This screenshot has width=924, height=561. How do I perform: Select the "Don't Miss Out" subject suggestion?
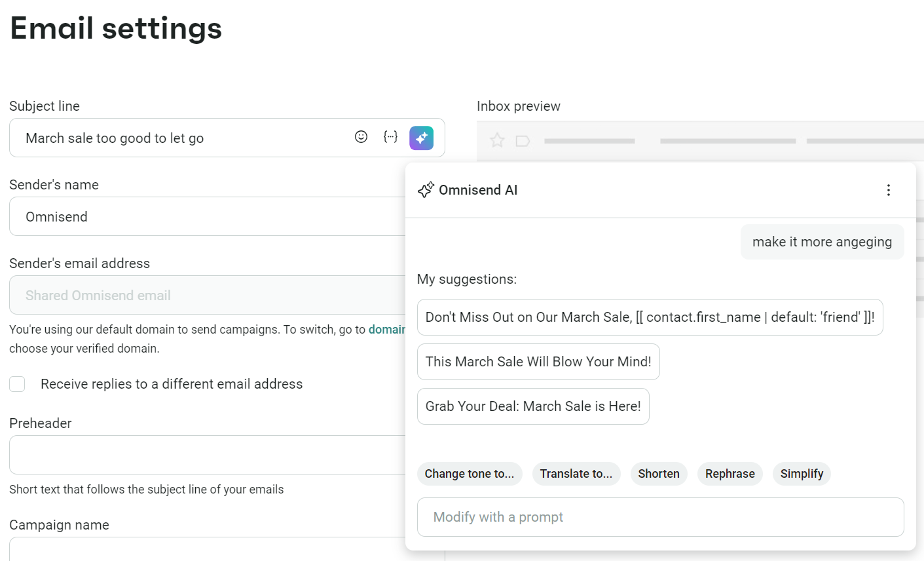[650, 317]
